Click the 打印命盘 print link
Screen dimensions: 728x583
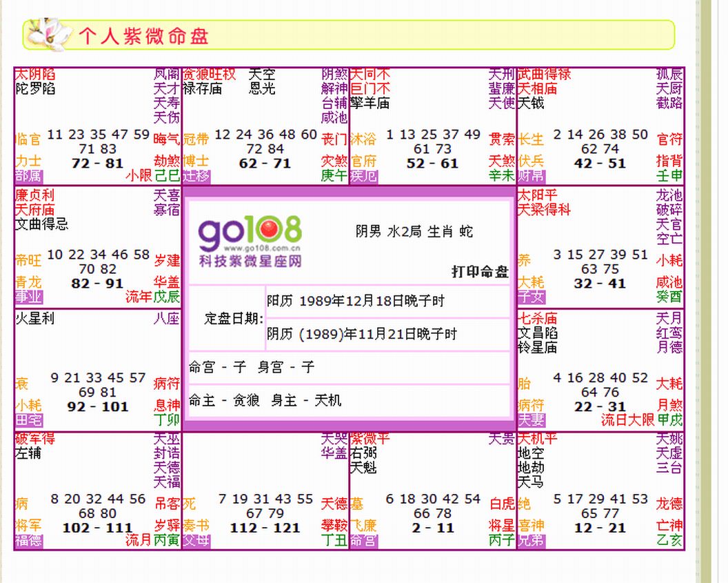(x=480, y=271)
